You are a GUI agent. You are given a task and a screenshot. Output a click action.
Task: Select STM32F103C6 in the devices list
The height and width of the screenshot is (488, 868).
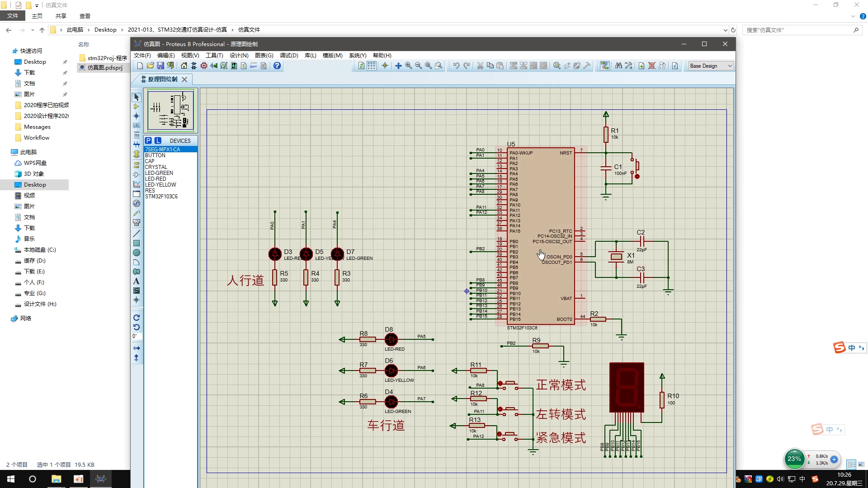point(161,197)
